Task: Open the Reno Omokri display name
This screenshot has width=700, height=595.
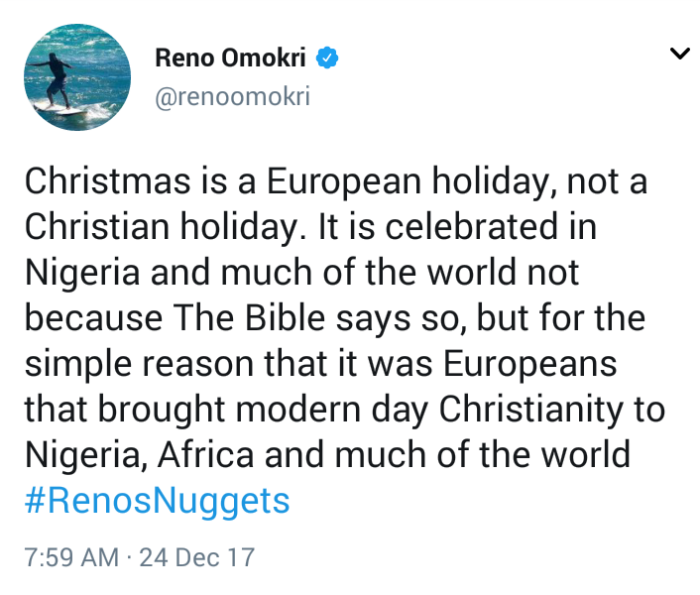Action: click(x=230, y=59)
